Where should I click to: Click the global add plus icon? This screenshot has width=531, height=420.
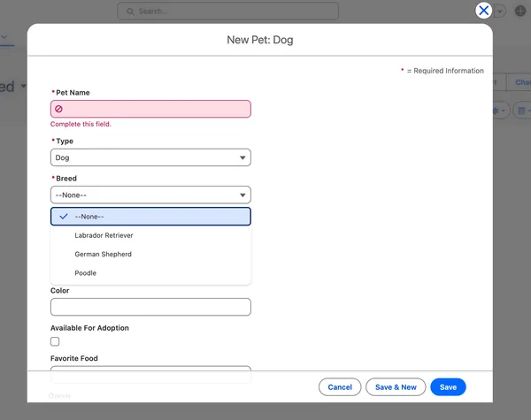click(x=520, y=11)
